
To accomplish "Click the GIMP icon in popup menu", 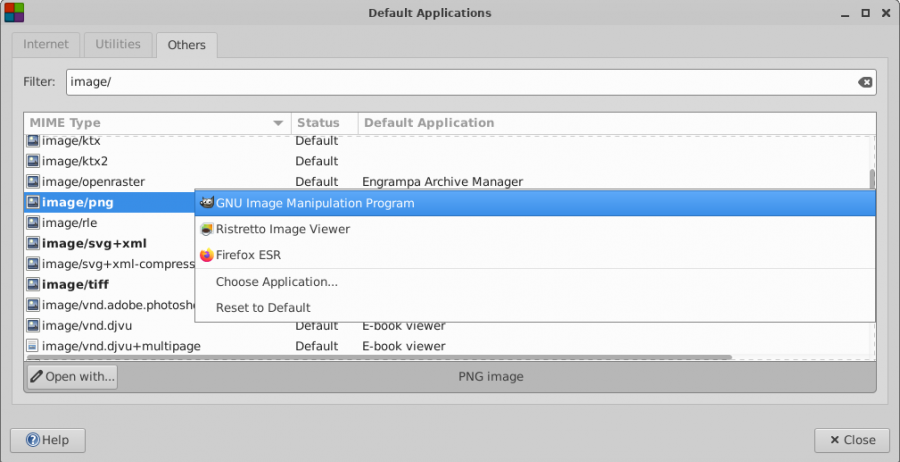I will (x=207, y=203).
